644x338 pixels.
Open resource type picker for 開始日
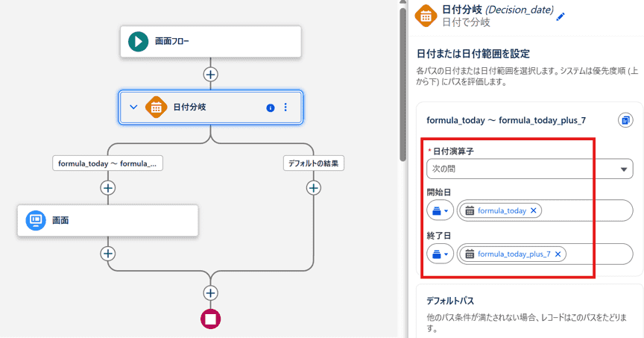click(x=441, y=210)
